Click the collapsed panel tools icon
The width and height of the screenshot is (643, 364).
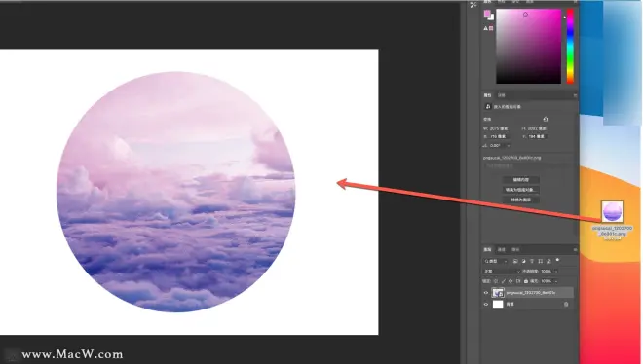point(473,5)
